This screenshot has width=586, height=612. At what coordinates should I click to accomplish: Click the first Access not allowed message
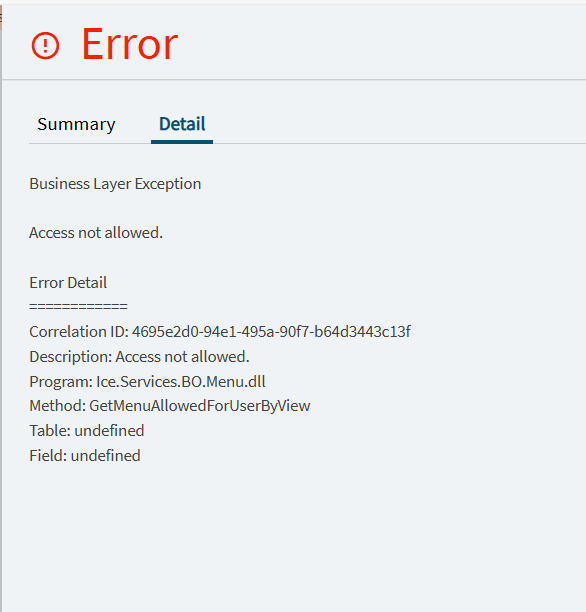96,233
